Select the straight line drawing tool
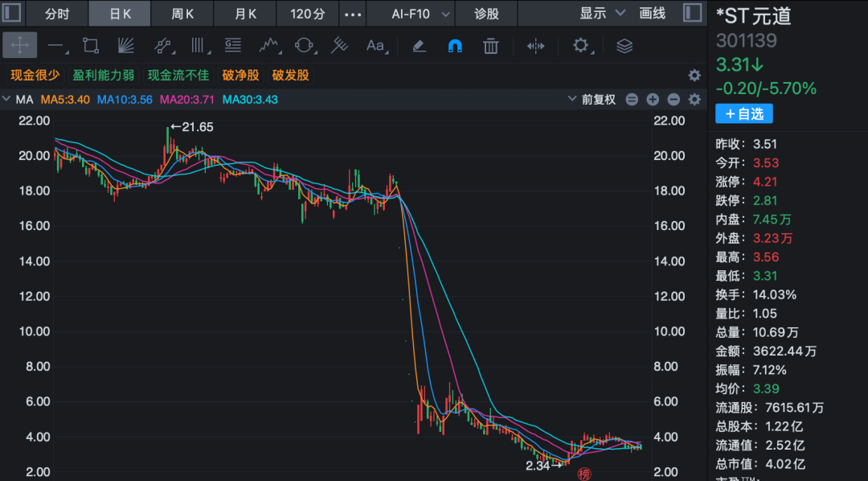 coord(56,45)
